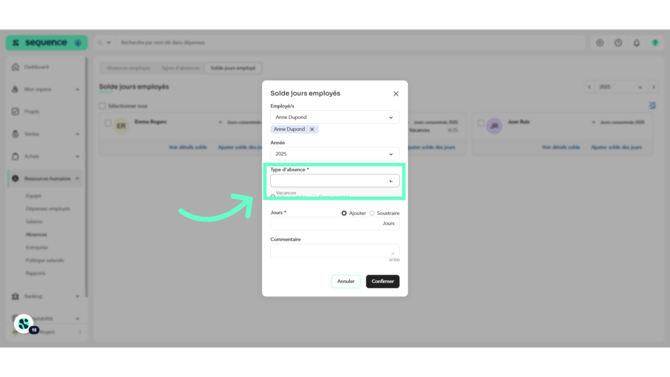The height and width of the screenshot is (377, 670).
Task: Open Dépenses employés in sidebar
Action: pos(47,209)
